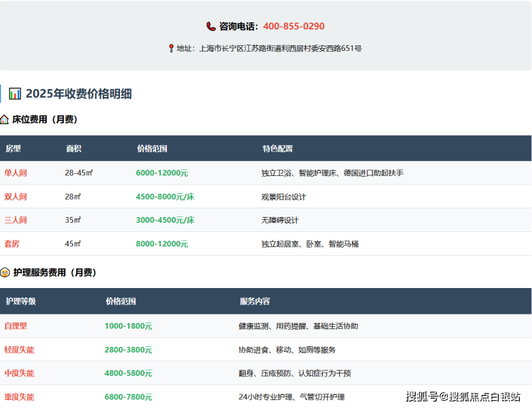Click the 轻度失能 care level label
This screenshot has width=532, height=408.
point(19,350)
